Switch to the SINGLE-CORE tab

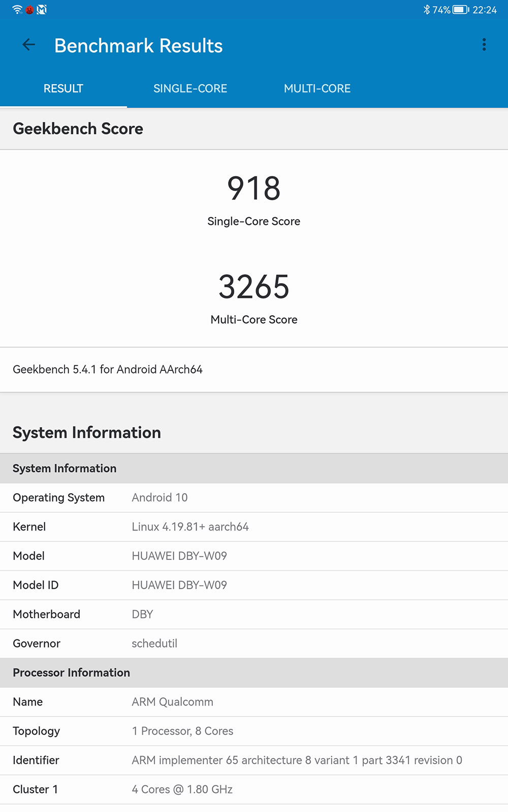tap(190, 88)
